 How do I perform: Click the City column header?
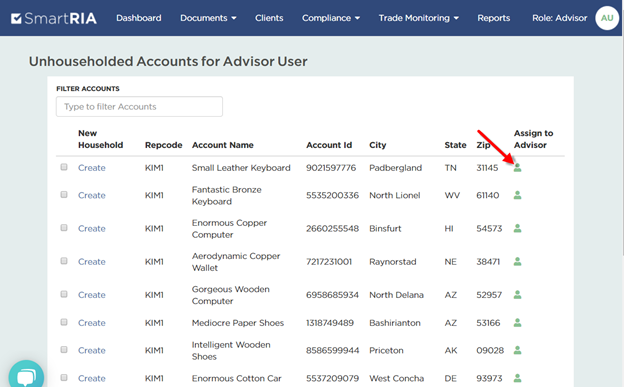click(x=378, y=145)
